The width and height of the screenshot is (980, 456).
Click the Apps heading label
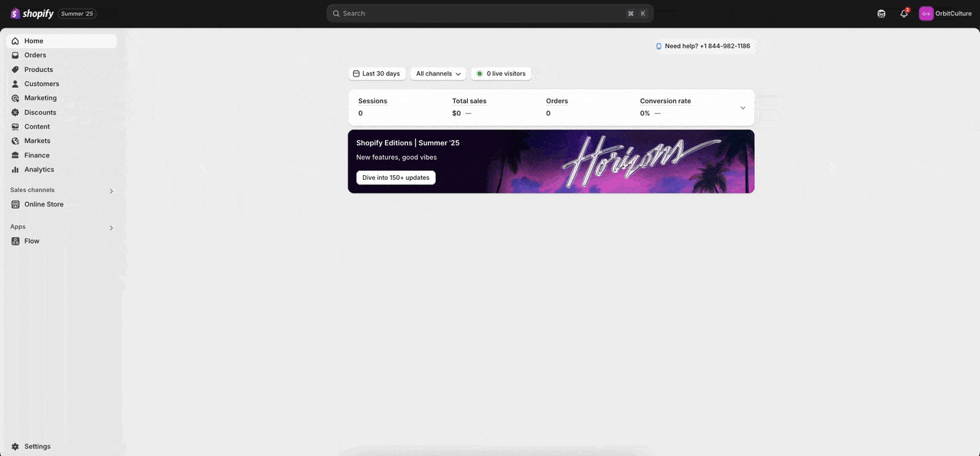coord(18,226)
